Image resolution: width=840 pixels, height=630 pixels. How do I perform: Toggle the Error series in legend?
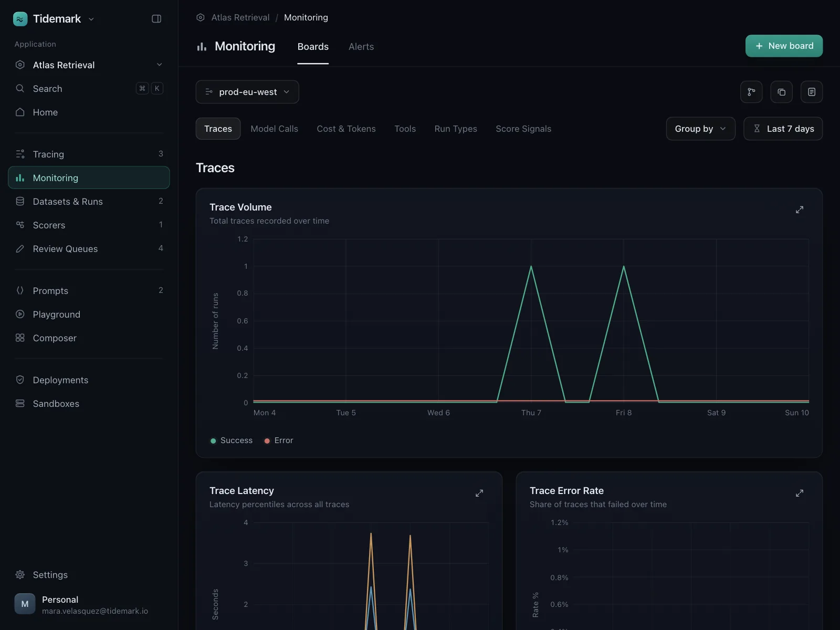click(279, 440)
